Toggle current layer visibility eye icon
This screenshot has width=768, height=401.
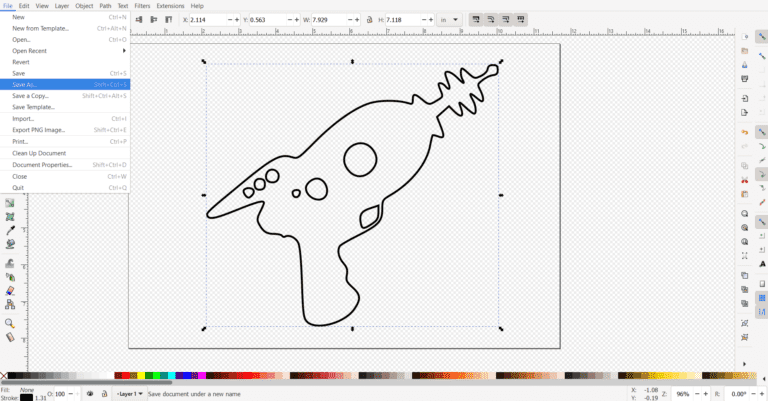(90, 394)
